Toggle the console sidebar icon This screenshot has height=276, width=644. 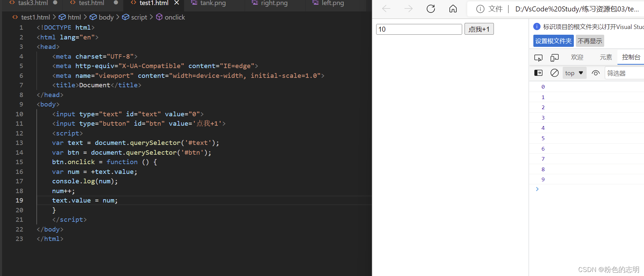click(x=538, y=73)
